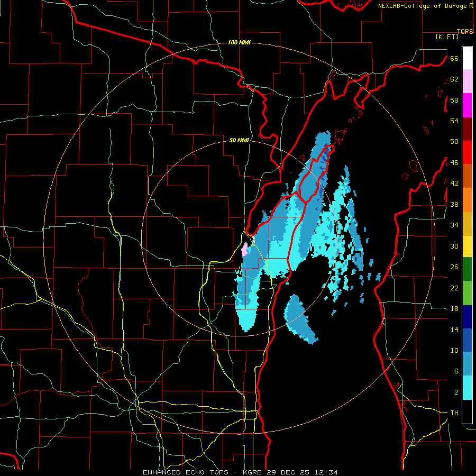Click the yellow 30 kft legend swatch
The width and height of the screenshot is (476, 476).
[467, 246]
